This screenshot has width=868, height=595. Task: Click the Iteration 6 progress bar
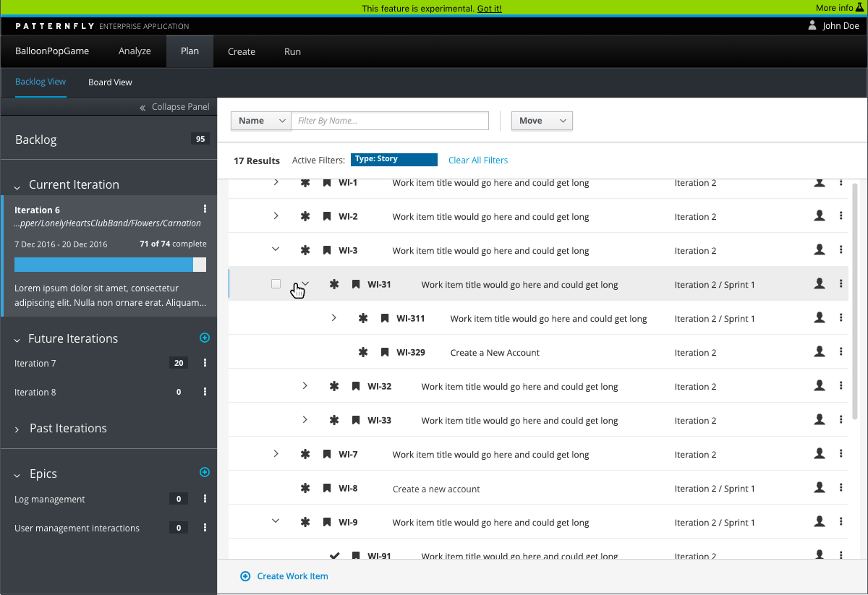[110, 265]
